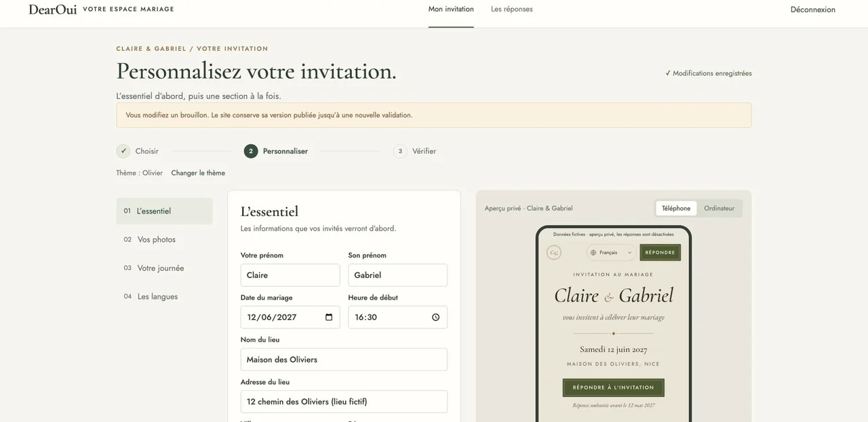Go to step 3 Vérifier
The height and width of the screenshot is (422, 868).
point(415,151)
